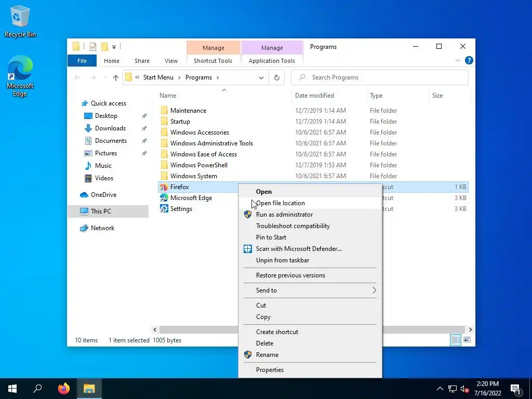Open the Customize Quick Access Toolbar dropdown

[114, 47]
